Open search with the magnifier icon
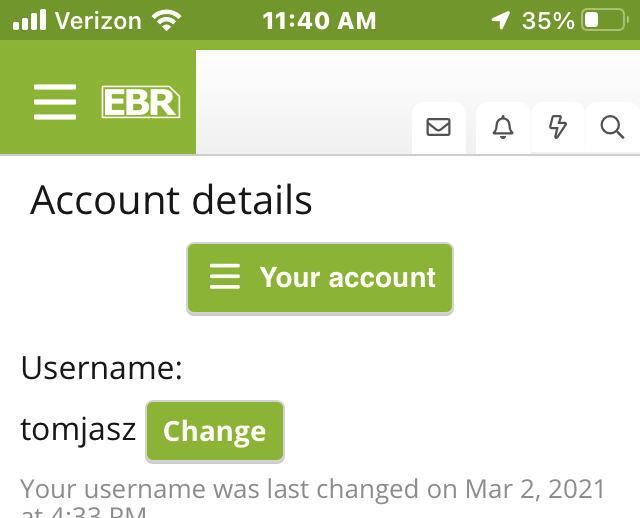 click(x=611, y=127)
